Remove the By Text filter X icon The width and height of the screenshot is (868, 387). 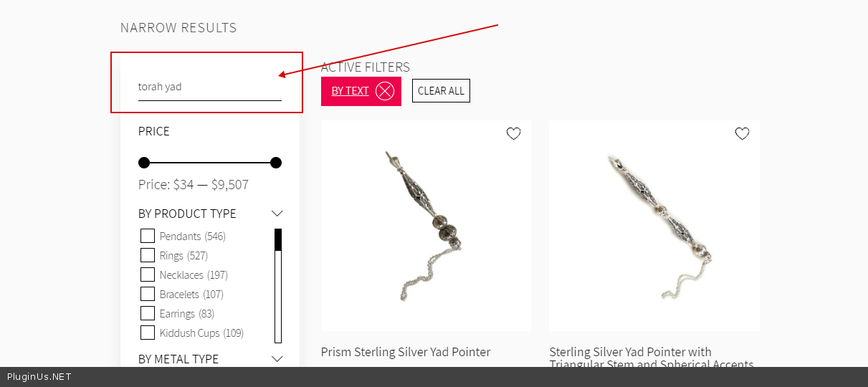point(385,91)
